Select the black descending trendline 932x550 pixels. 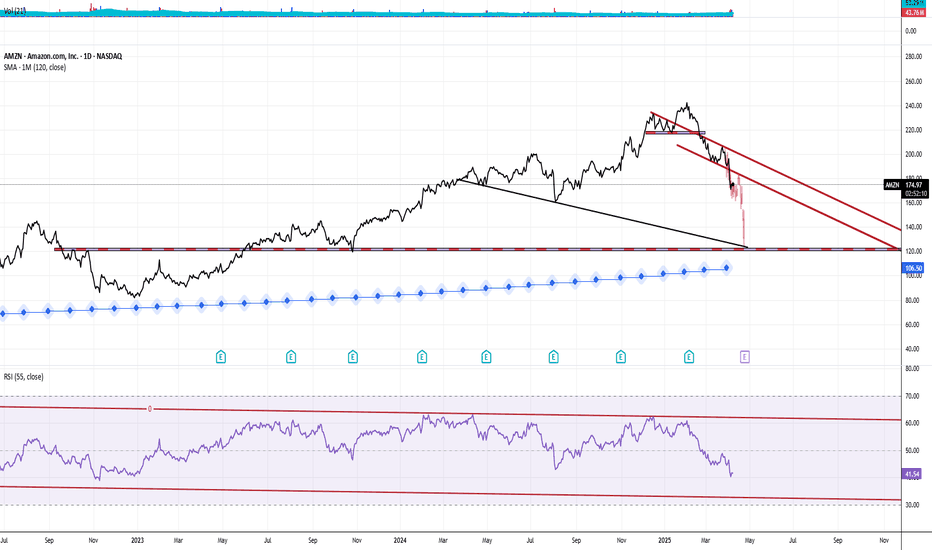pos(603,212)
